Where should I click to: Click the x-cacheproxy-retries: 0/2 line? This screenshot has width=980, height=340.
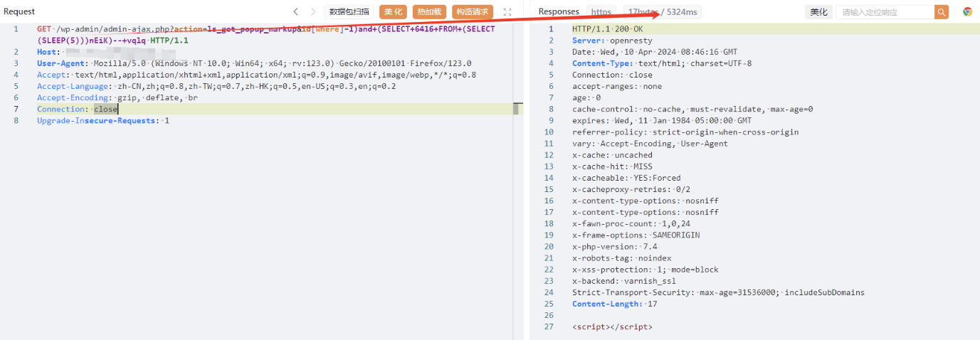(x=631, y=188)
